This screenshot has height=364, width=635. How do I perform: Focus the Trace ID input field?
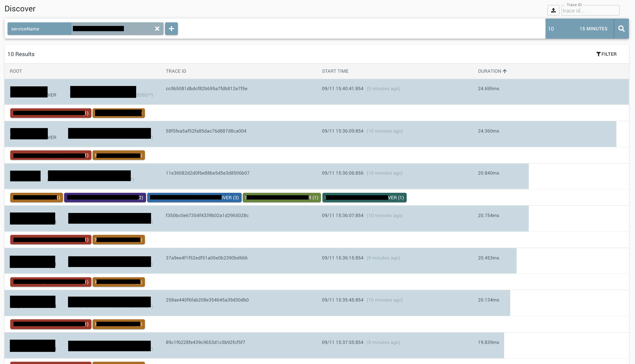(590, 10)
